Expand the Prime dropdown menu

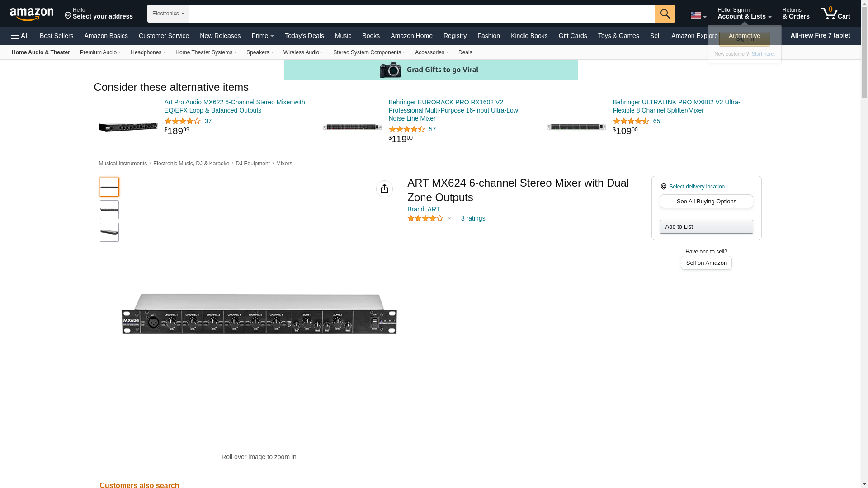click(262, 36)
